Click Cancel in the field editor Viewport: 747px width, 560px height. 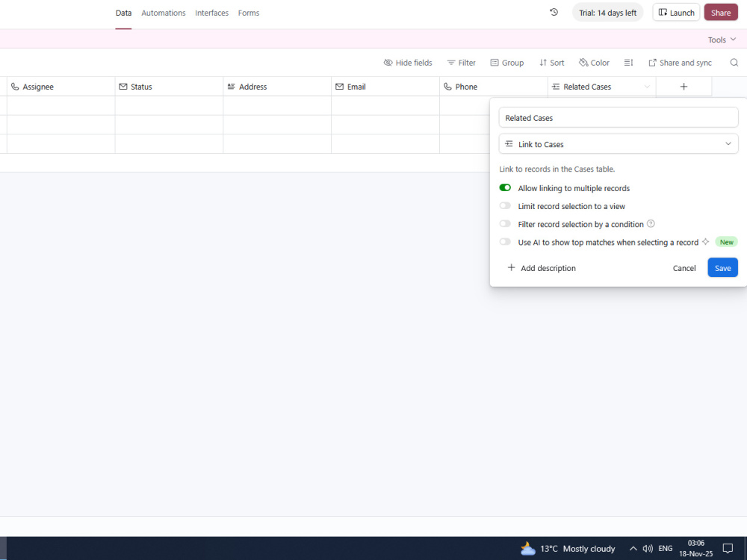coord(684,268)
